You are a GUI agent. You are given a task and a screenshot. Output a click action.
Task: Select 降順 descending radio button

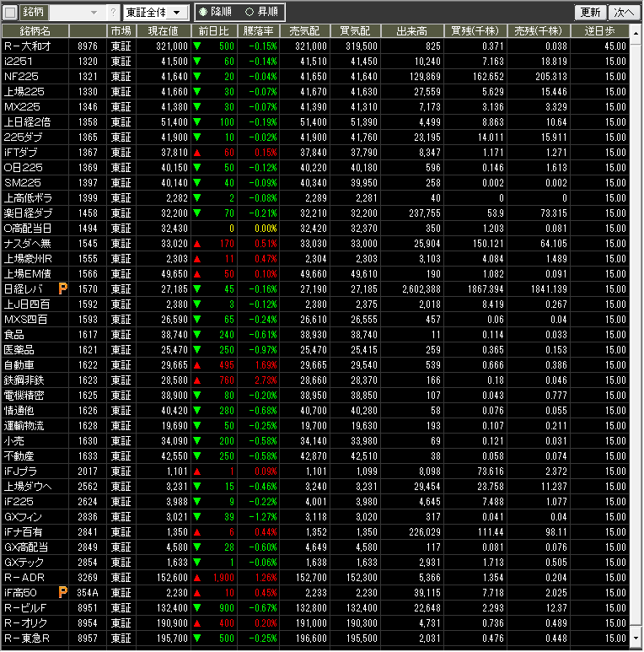pos(203,12)
